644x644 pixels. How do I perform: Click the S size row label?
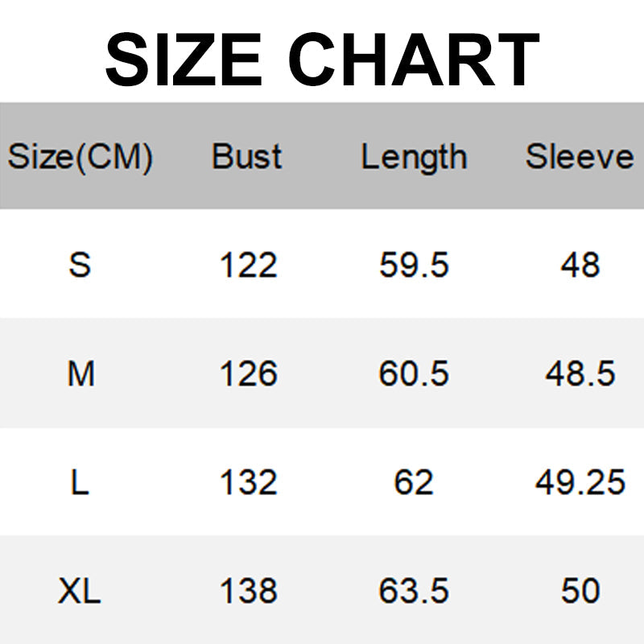point(80,265)
